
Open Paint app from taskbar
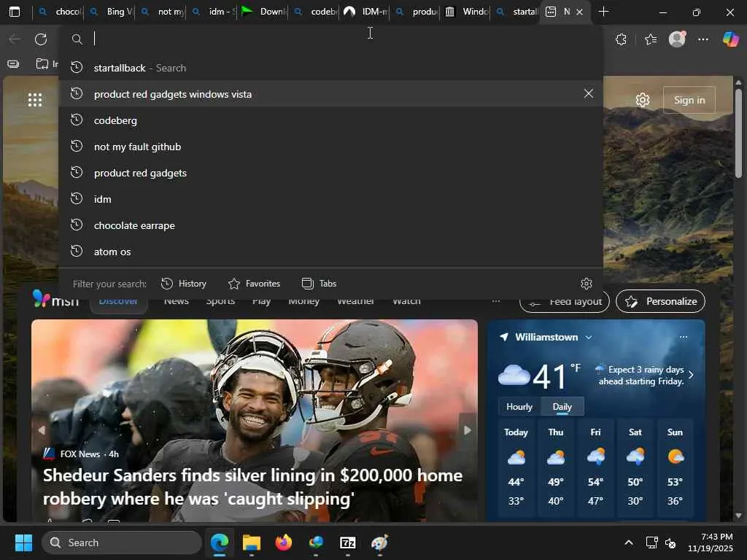[x=379, y=542]
